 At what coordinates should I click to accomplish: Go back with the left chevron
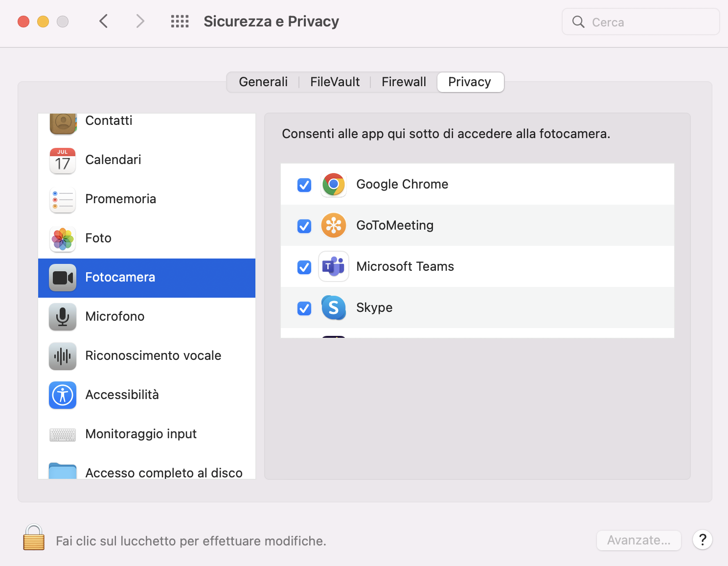pos(103,22)
